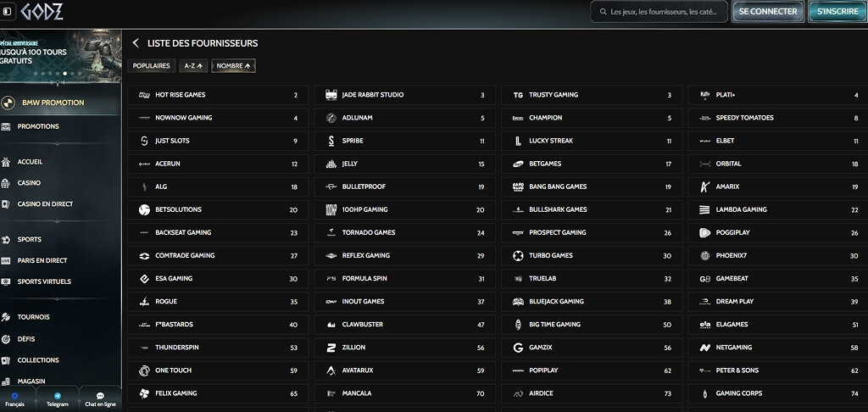Open the Felix Gaming provider
The height and width of the screenshot is (412, 868).
point(218,393)
